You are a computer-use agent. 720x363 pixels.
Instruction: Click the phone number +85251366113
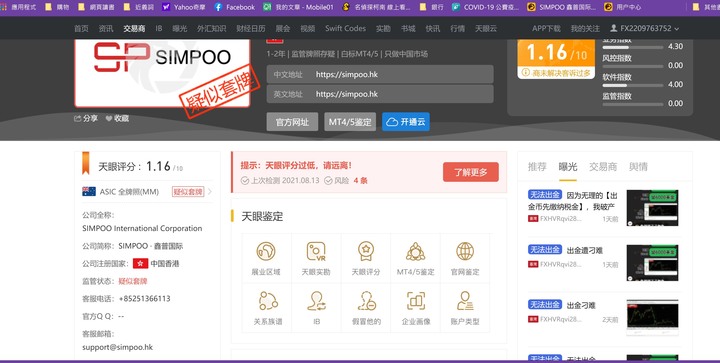[144, 299]
